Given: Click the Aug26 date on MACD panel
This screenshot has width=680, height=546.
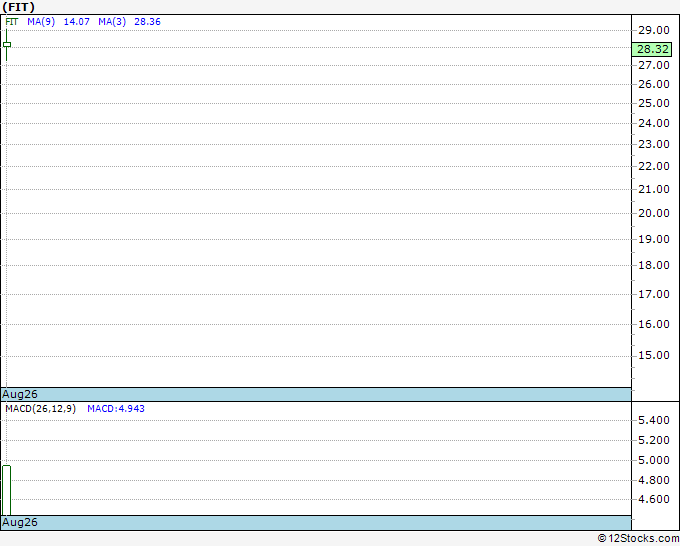Looking at the screenshot, I should coord(20,522).
